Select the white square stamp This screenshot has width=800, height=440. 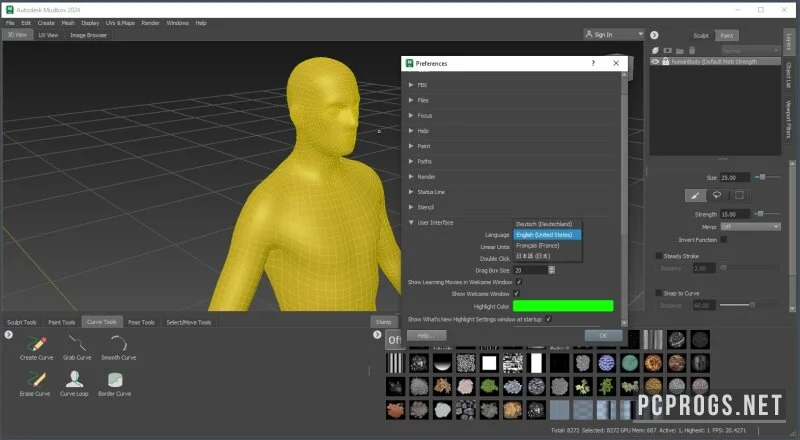point(489,363)
